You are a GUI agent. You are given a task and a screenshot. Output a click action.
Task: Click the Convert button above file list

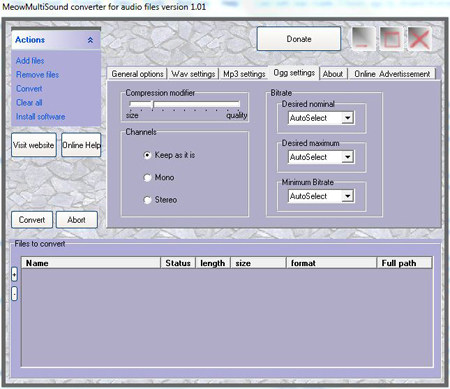(x=32, y=220)
